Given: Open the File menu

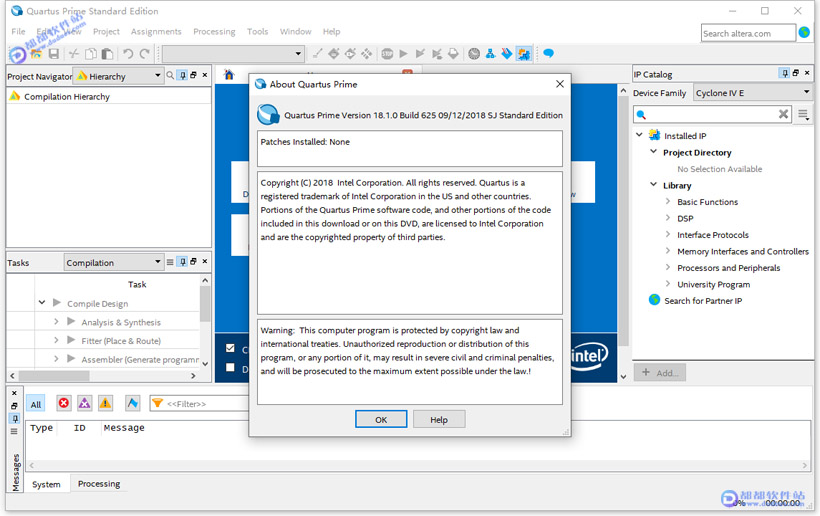Looking at the screenshot, I should [x=18, y=31].
